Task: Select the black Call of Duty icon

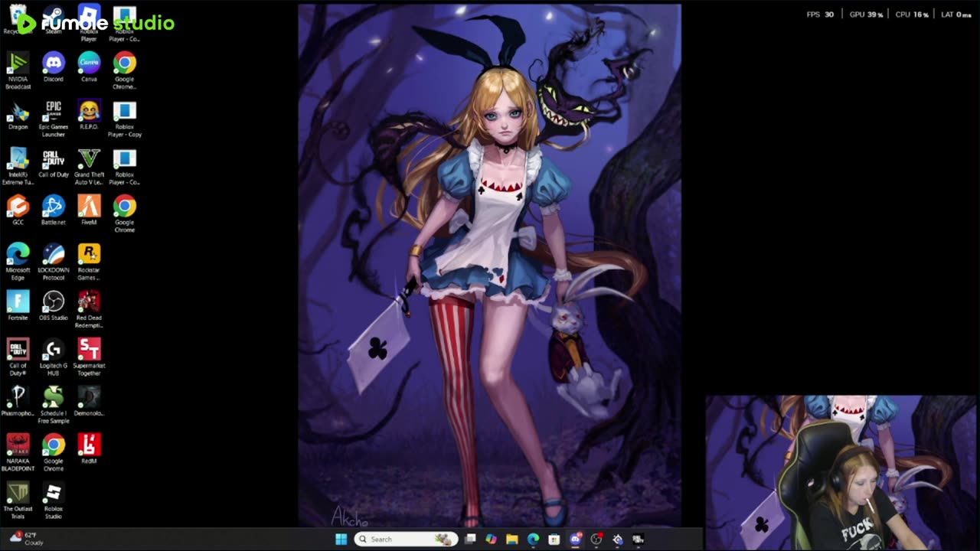Action: [54, 163]
